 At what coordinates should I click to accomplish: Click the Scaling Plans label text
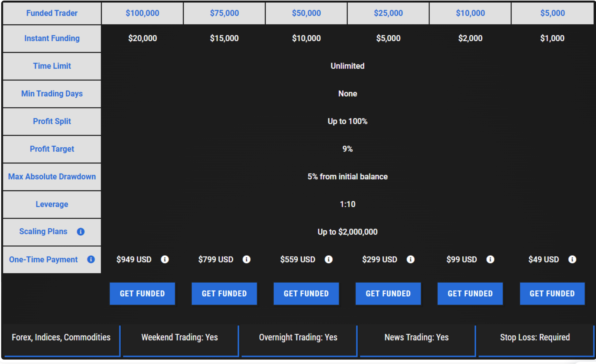coord(43,232)
